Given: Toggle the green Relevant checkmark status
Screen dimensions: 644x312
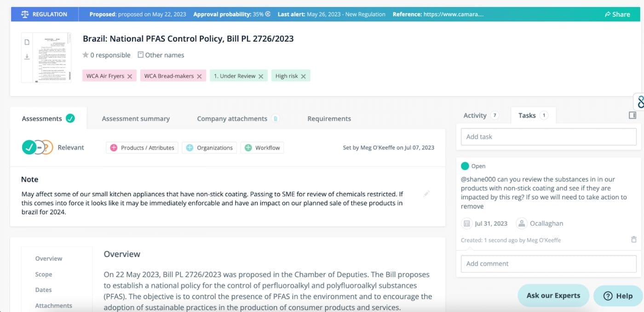Looking at the screenshot, I should click(29, 147).
